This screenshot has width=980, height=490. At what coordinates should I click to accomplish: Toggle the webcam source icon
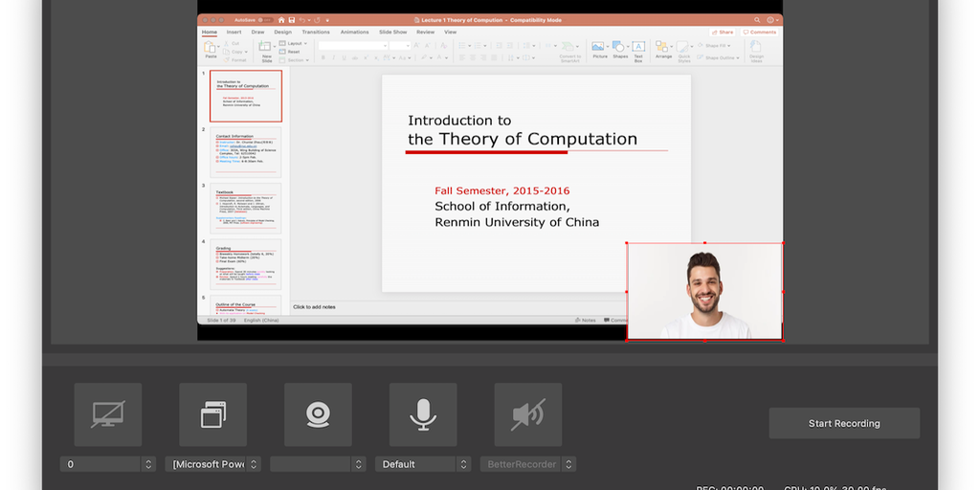[x=318, y=414]
